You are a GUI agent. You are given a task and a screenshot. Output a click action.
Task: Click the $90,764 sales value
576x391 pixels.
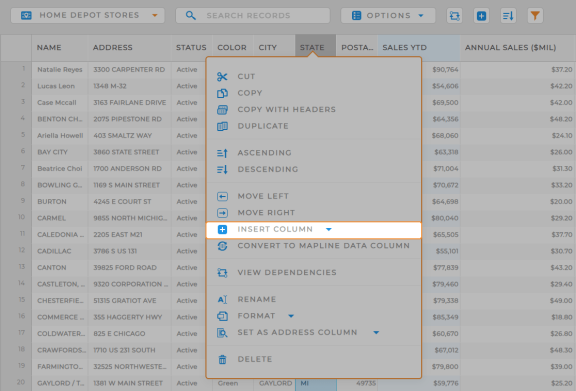[445, 69]
